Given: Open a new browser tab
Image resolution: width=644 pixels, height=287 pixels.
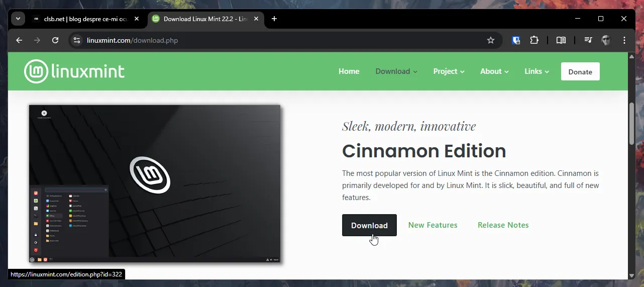Looking at the screenshot, I should click(274, 19).
